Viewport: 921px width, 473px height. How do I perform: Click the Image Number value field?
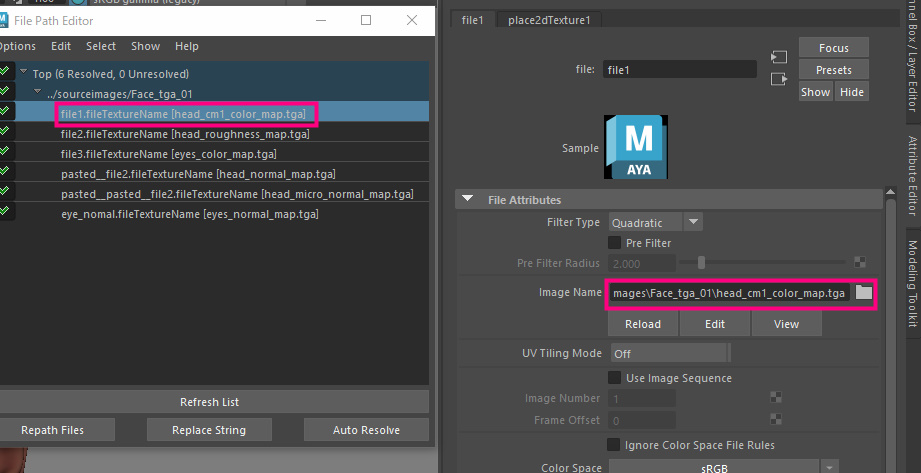(x=642, y=398)
